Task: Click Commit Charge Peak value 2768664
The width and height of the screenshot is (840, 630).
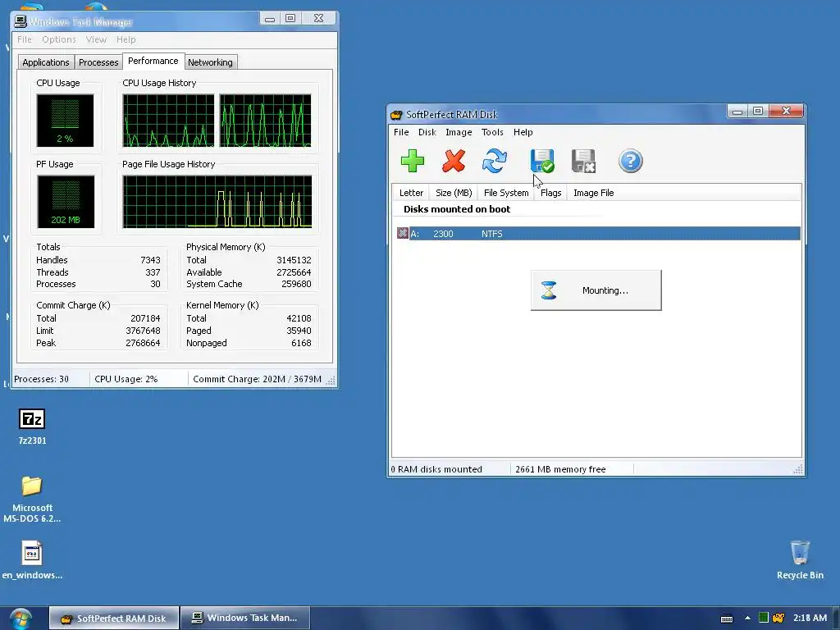Action: (143, 343)
